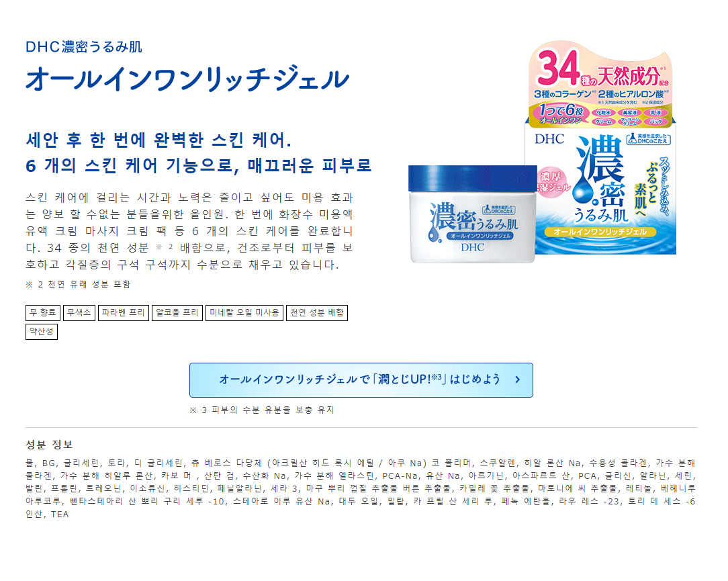
Task: Click the large Japanese product title heading
Action: tap(187, 79)
